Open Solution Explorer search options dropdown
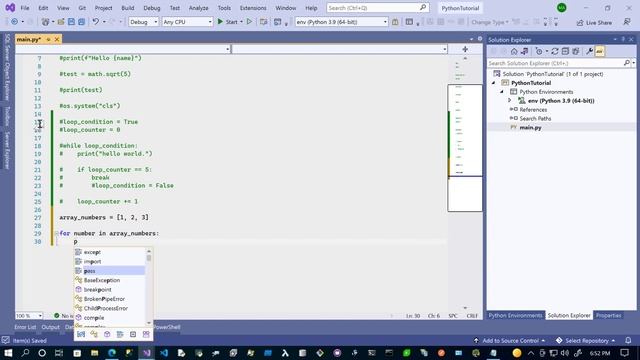Screen dimensions: 640x360 [633, 63]
